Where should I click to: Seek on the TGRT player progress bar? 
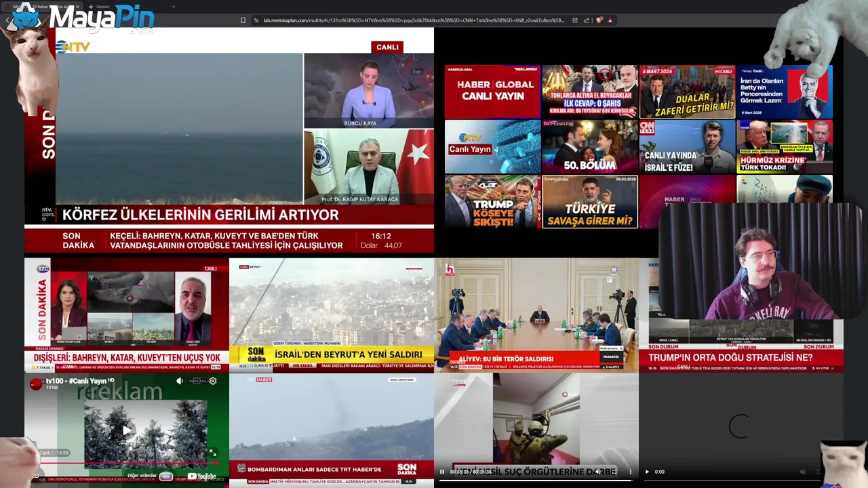coord(536,481)
